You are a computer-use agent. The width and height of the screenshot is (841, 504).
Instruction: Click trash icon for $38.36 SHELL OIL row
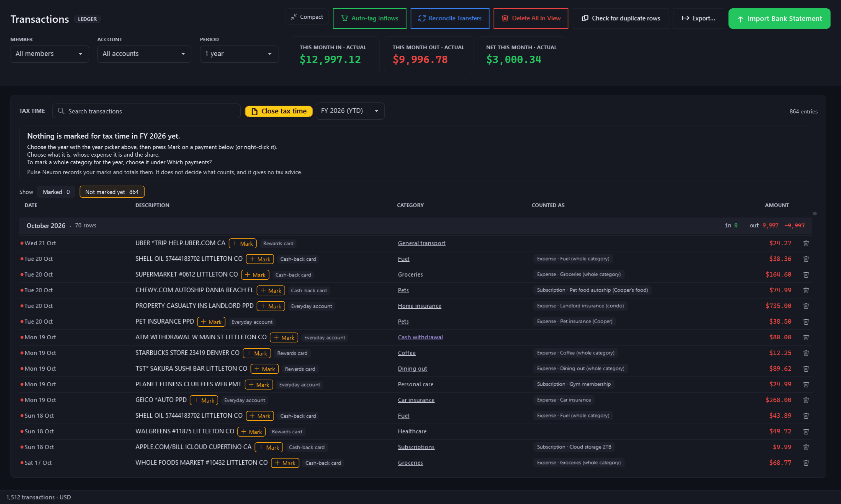[806, 259]
